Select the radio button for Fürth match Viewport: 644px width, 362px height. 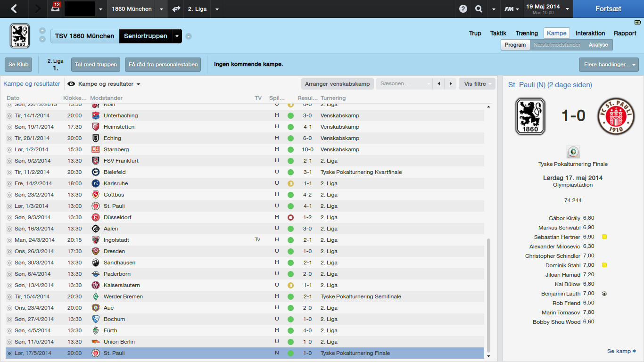pyautogui.click(x=9, y=330)
